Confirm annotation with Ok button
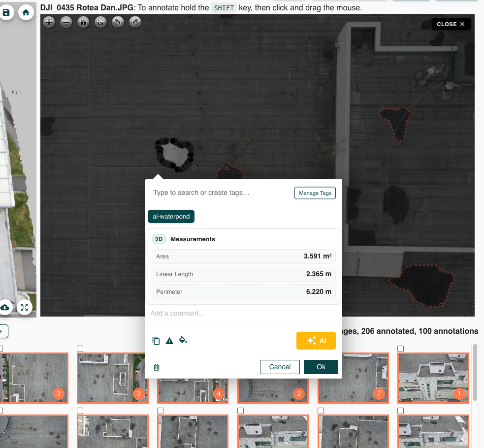The image size is (484, 448). click(x=321, y=367)
